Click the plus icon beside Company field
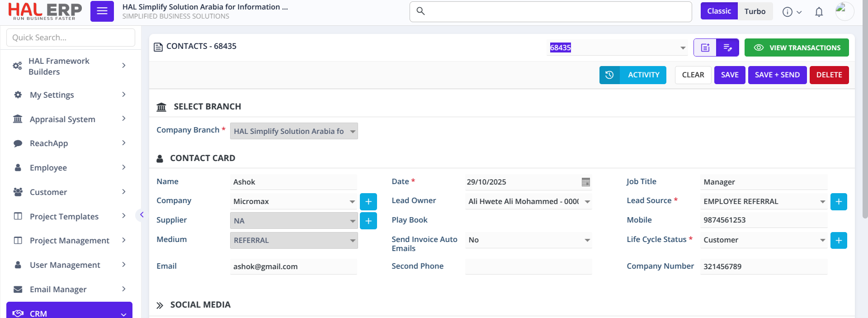Screen dimensions: 868x318 368,202
